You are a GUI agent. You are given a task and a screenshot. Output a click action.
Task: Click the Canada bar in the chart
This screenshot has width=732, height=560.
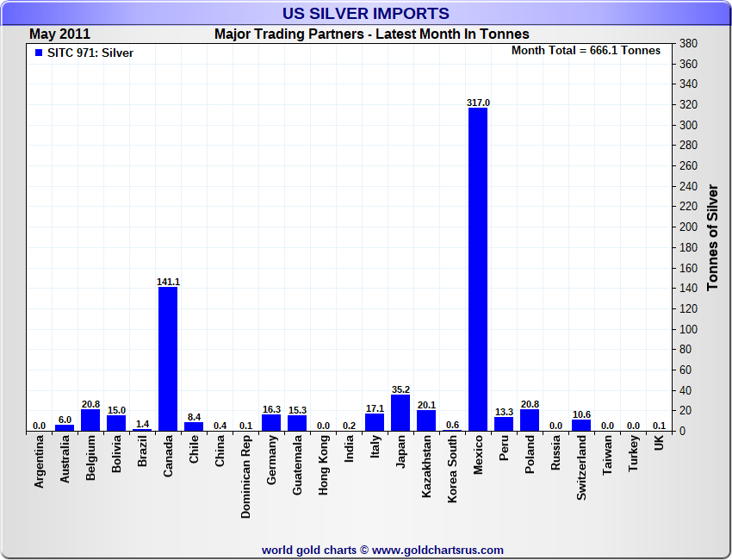point(168,358)
